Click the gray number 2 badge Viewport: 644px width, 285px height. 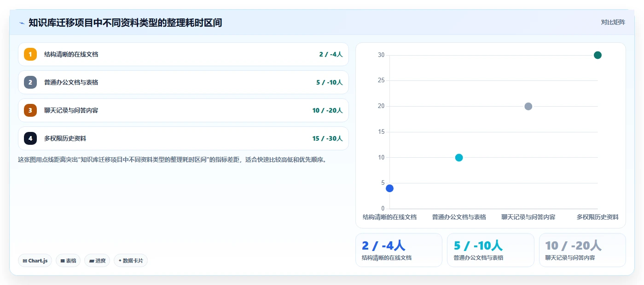pos(30,82)
